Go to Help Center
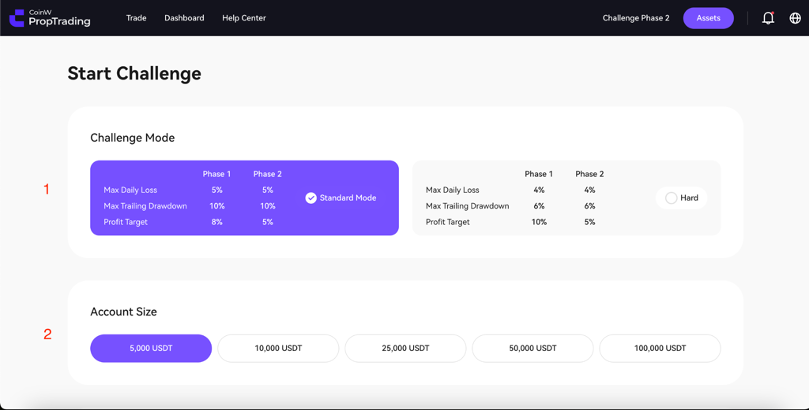Screen dimensions: 810x410 [244, 18]
